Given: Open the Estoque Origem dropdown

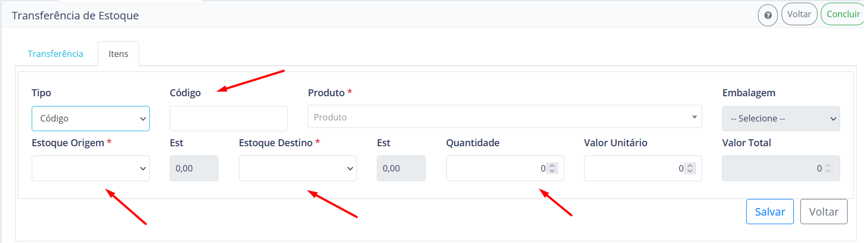Looking at the screenshot, I should [91, 168].
